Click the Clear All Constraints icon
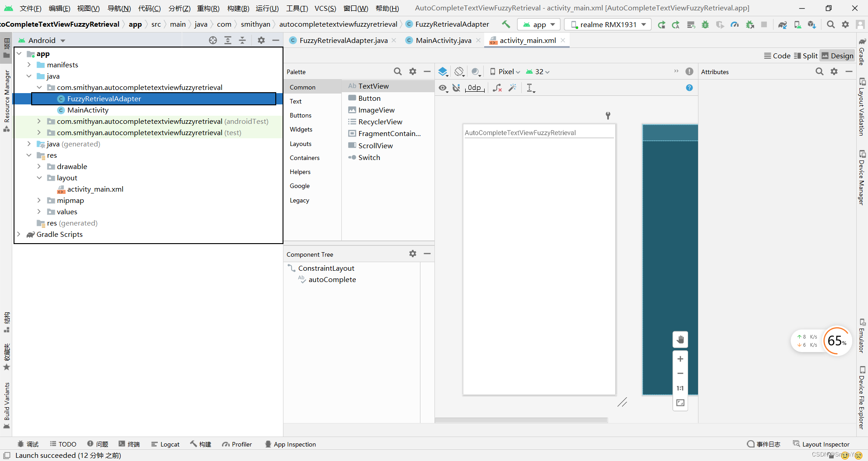The image size is (868, 461). [x=497, y=88]
